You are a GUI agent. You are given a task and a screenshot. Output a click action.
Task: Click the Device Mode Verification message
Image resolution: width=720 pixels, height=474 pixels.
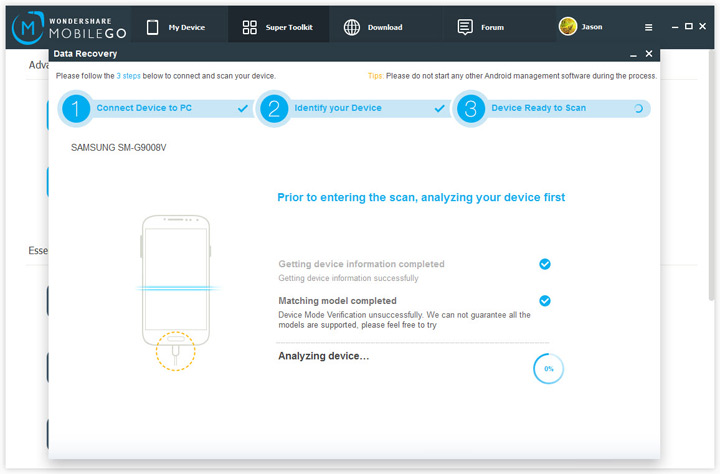[404, 320]
